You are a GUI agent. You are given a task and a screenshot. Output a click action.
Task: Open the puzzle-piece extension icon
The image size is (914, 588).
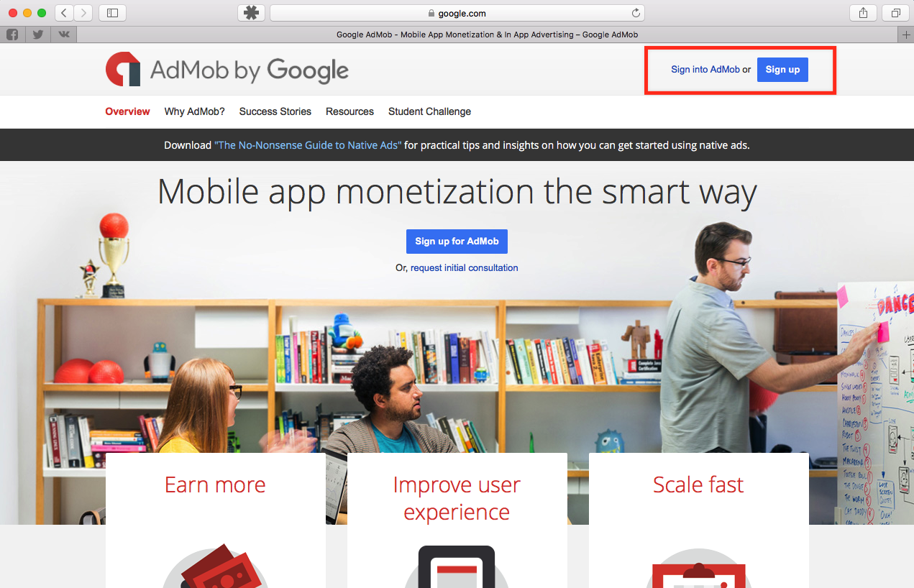251,12
